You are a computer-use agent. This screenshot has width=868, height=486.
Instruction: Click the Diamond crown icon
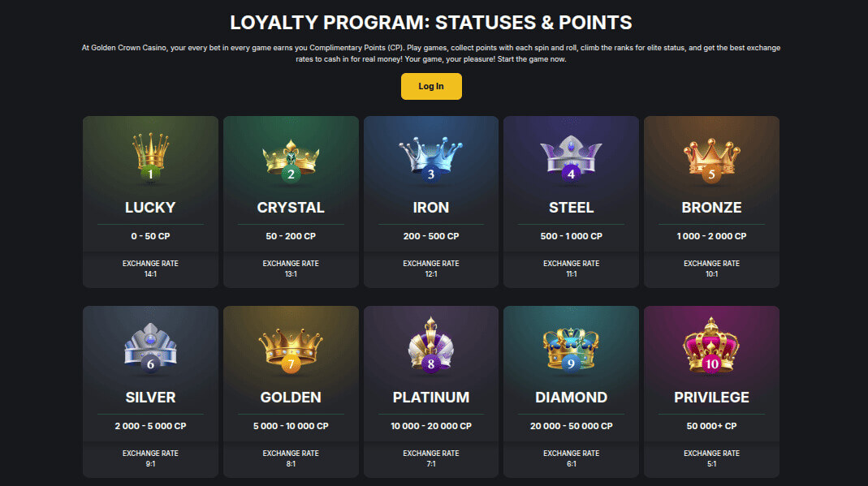[x=571, y=347]
